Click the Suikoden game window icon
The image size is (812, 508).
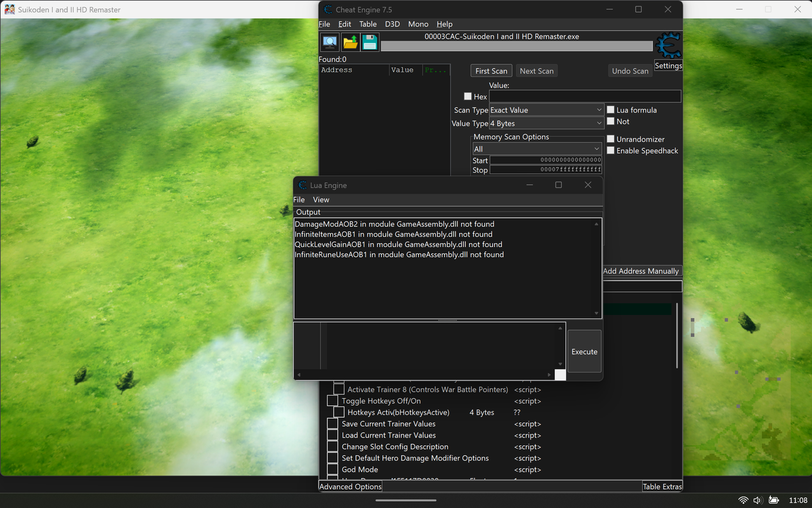(10, 10)
